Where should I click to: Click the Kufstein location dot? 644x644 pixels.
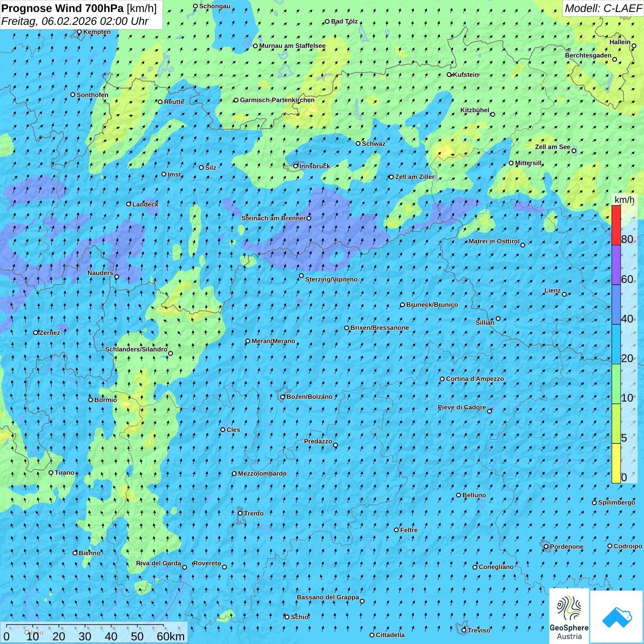(x=449, y=75)
